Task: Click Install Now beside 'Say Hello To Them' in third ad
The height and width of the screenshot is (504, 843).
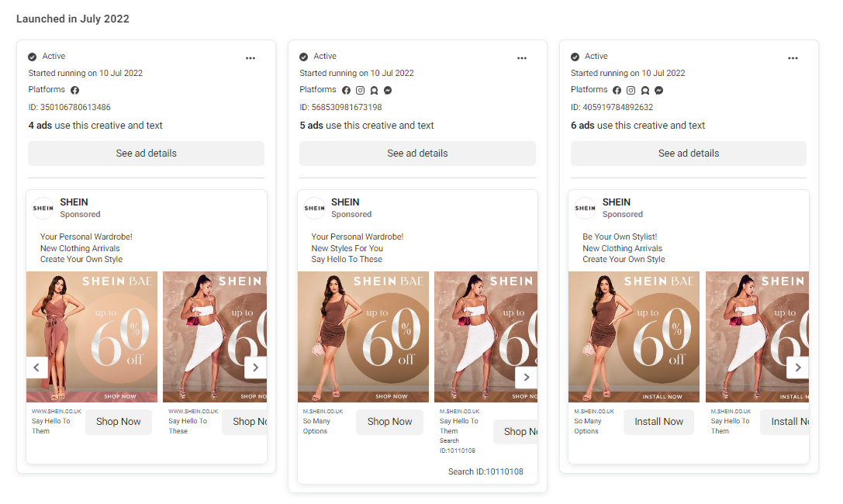Action: (x=785, y=422)
